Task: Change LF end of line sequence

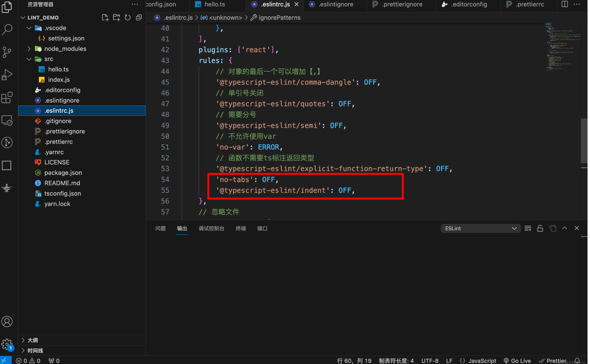Action: point(449,361)
